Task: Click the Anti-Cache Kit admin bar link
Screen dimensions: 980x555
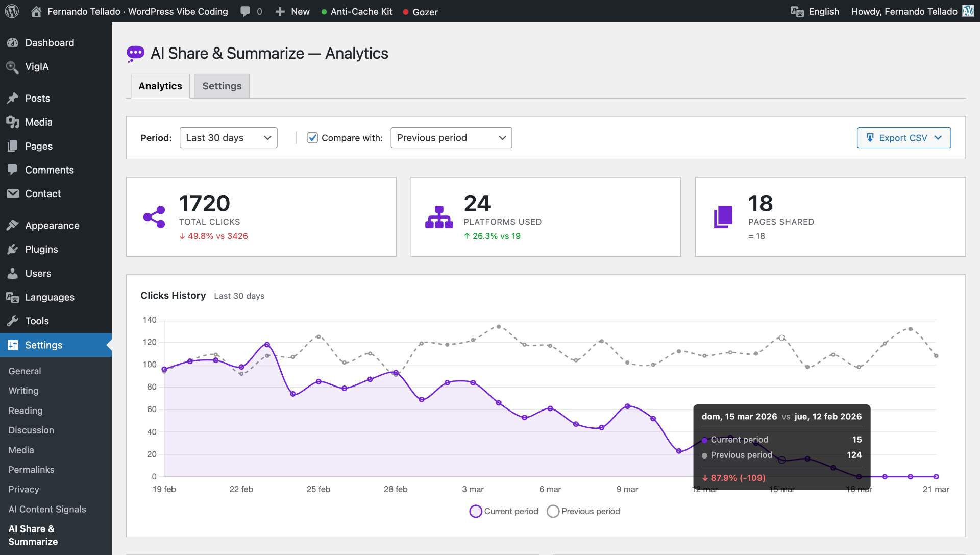Action: coord(361,11)
